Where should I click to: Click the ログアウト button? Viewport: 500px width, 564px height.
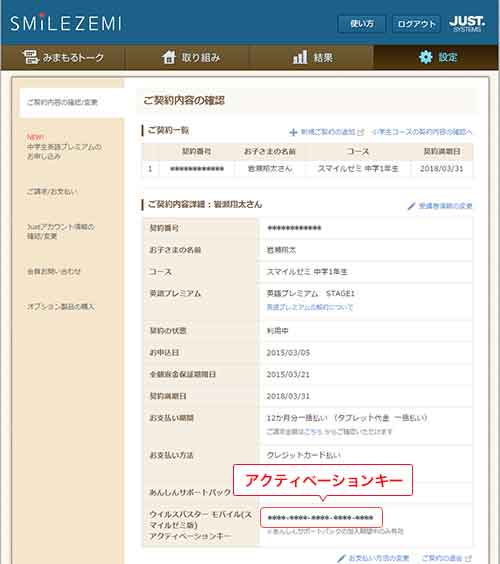click(416, 24)
